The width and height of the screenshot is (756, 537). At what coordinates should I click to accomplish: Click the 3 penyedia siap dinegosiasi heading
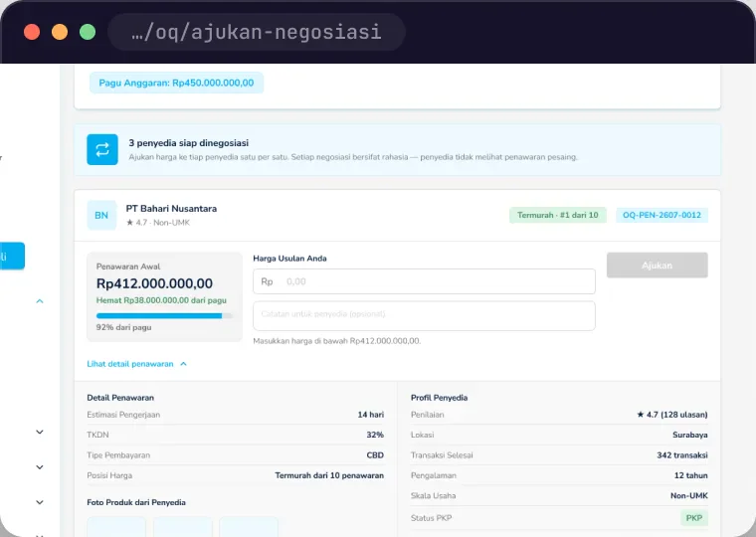(189, 142)
